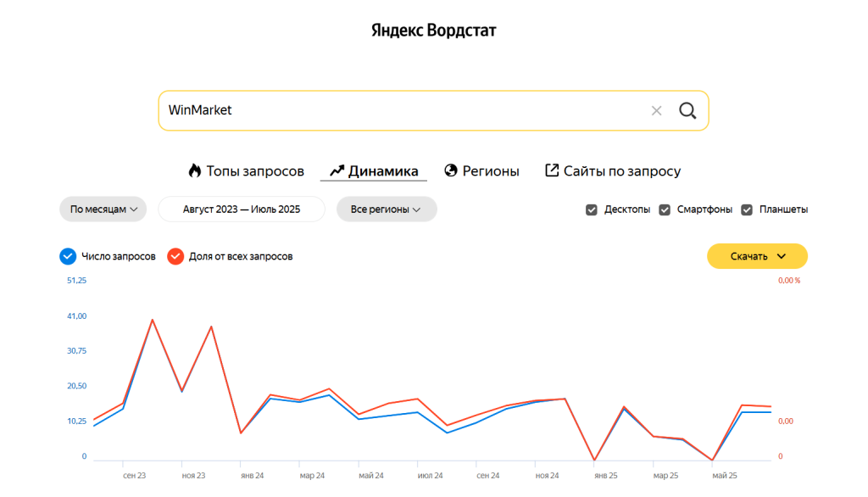The image size is (868, 497).
Task: Open the yellow Скачать download dropdown
Action: pos(757,256)
